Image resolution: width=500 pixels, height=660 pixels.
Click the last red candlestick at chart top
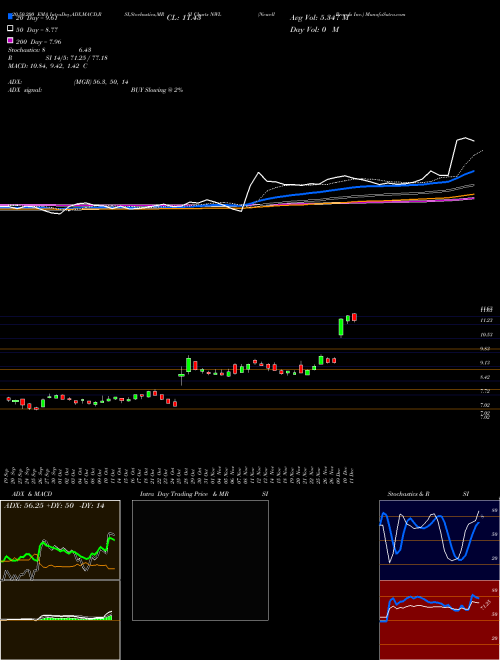tap(354, 317)
